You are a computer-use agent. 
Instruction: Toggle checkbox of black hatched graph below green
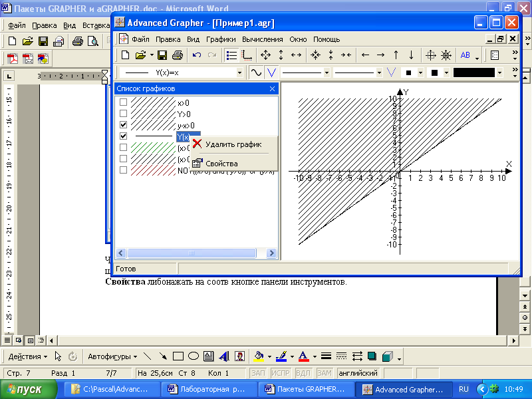(x=123, y=158)
